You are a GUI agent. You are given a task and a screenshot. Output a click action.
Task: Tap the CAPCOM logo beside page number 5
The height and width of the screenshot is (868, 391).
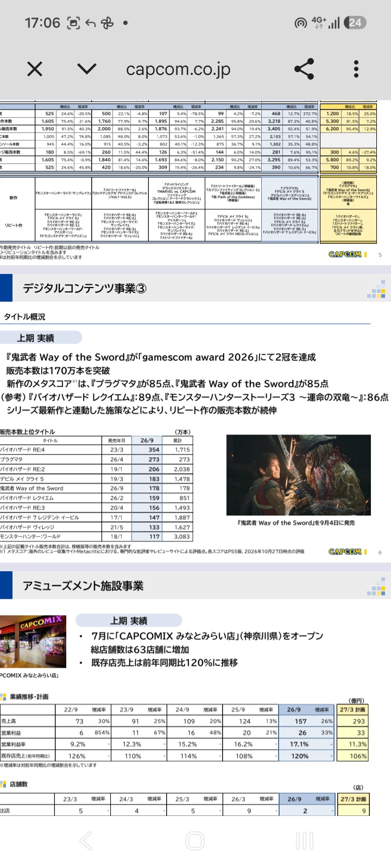[x=345, y=254]
